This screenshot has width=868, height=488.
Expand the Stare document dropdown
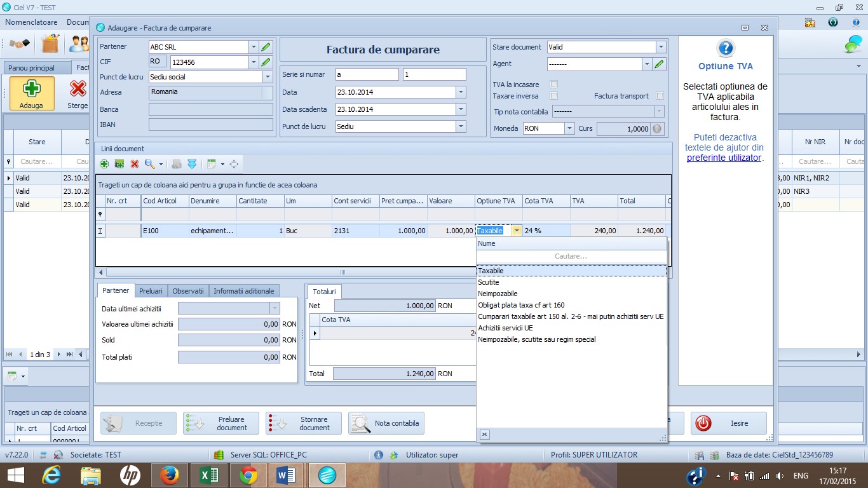click(x=661, y=47)
